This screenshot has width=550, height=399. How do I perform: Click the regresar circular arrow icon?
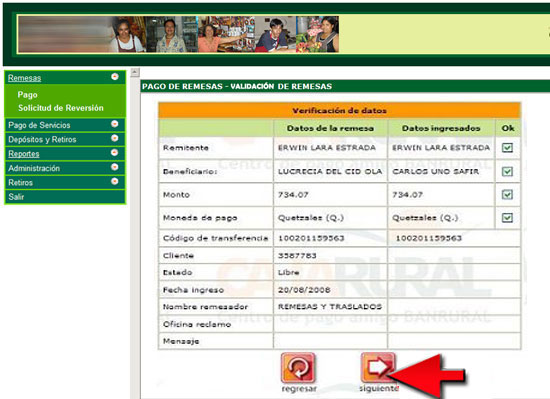(x=298, y=368)
